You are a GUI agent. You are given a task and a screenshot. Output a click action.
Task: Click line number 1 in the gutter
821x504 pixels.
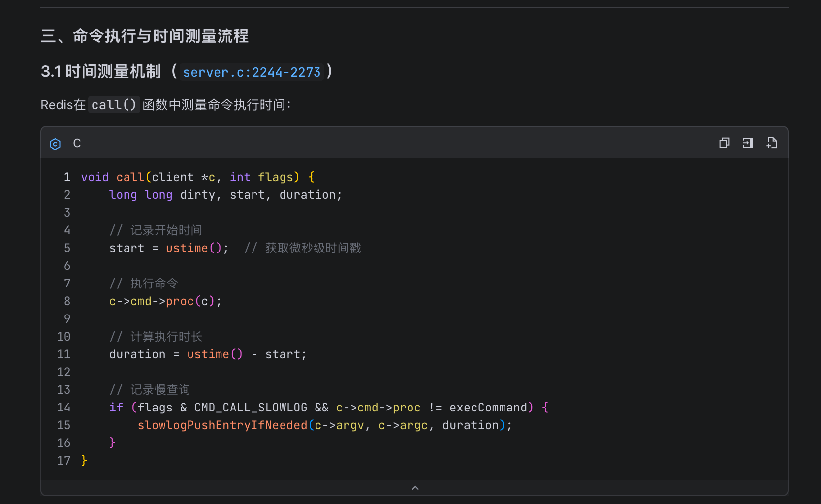(x=67, y=177)
